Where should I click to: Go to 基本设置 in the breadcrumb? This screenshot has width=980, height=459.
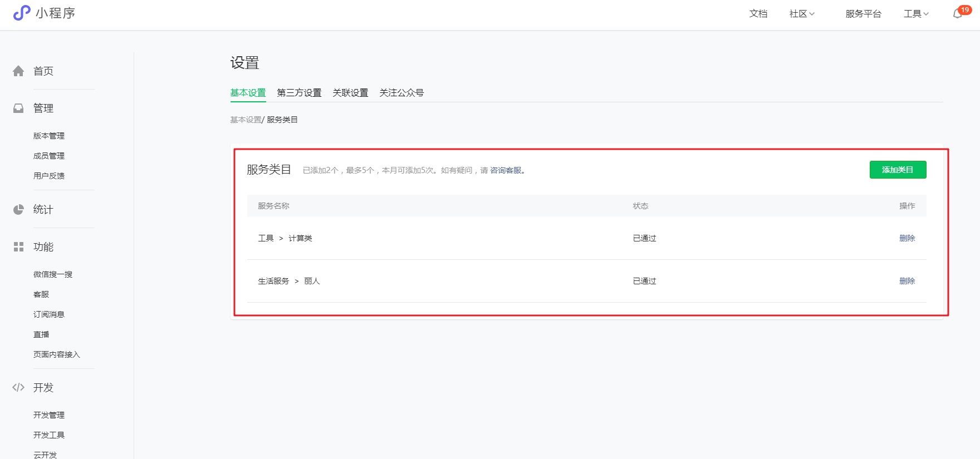point(246,120)
